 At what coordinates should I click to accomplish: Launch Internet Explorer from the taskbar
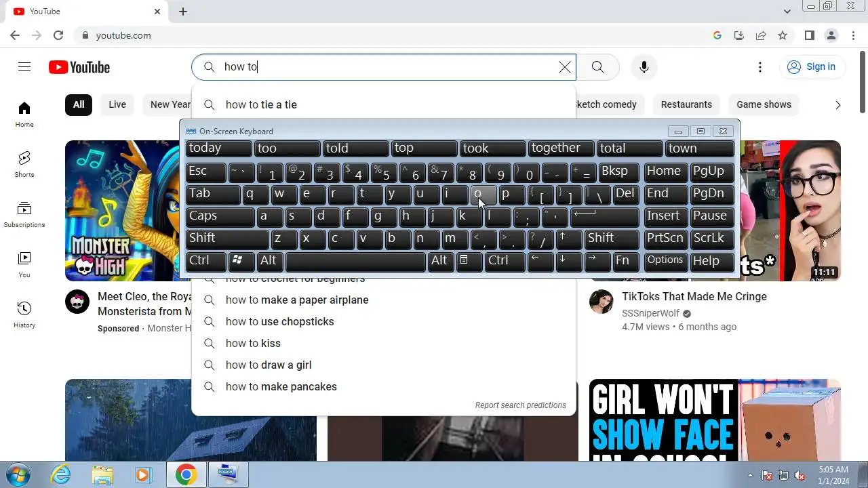pos(61,474)
